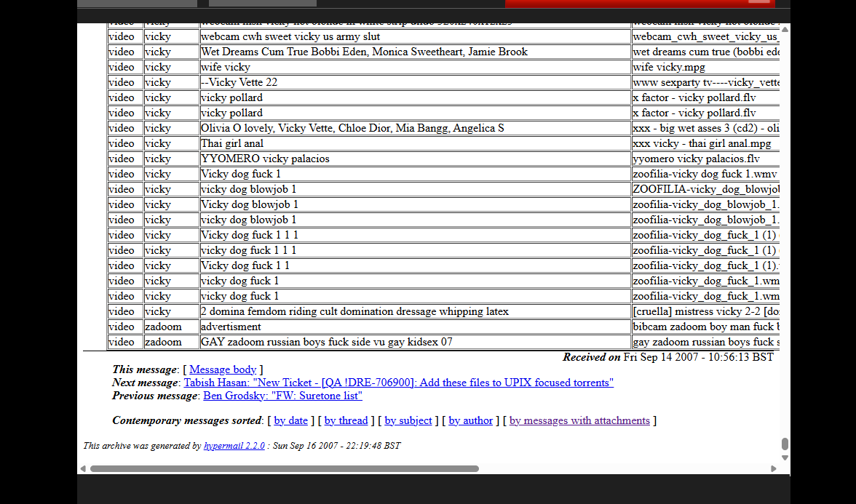Open the by messages with attachments link
The width and height of the screenshot is (856, 504).
pos(579,420)
